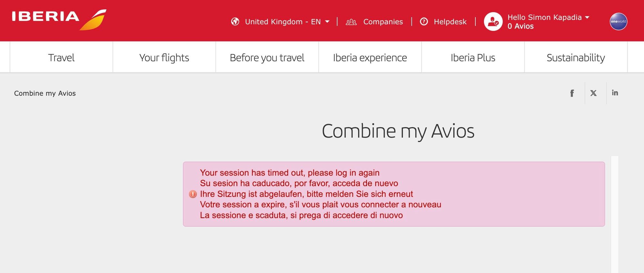Open the Sustainability menu
This screenshot has height=273, width=644.
coord(576,57)
